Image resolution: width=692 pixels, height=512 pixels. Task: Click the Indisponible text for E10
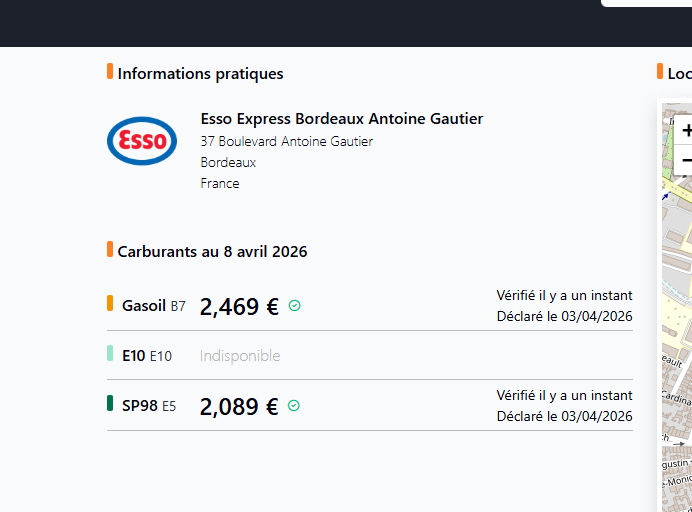(x=240, y=356)
